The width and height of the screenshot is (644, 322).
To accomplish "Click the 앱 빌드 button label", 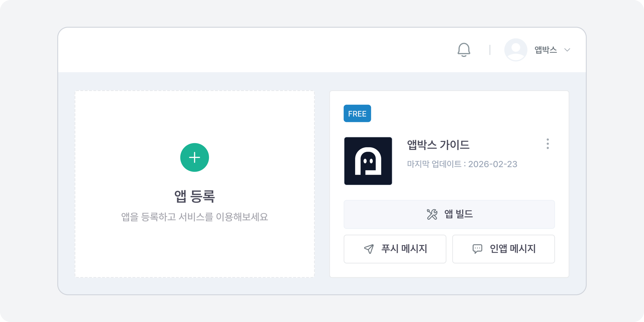I will [459, 214].
